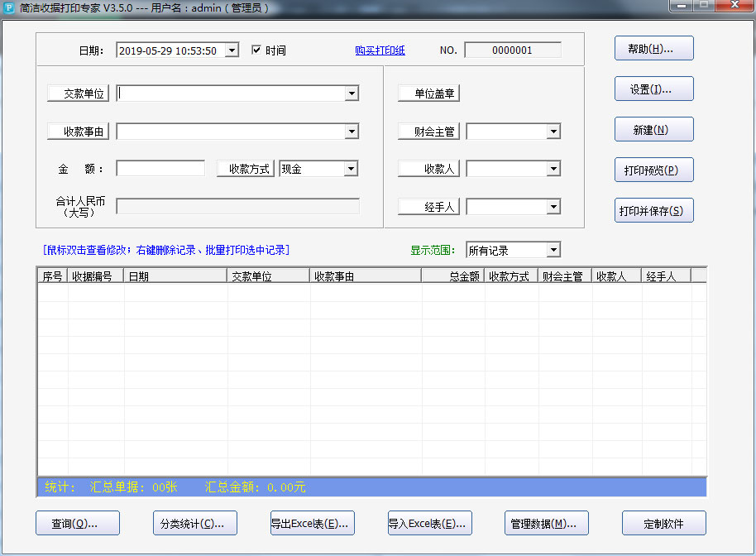Click the 交款单位 column header in table
Image resolution: width=756 pixels, height=556 pixels.
[268, 276]
